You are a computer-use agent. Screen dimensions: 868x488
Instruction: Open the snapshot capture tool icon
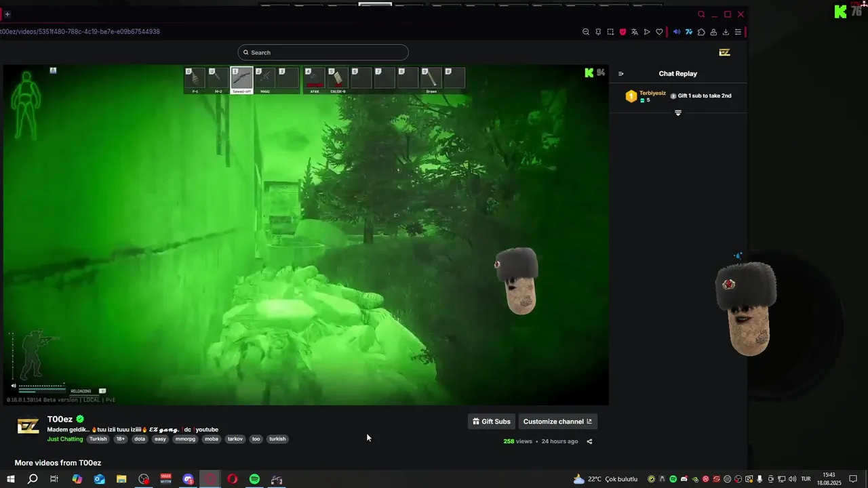pyautogui.click(x=610, y=32)
